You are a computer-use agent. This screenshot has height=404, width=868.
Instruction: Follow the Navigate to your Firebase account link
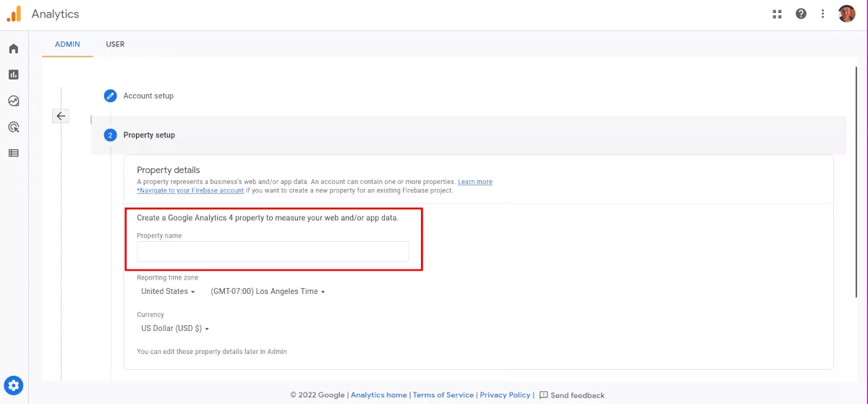coord(190,190)
